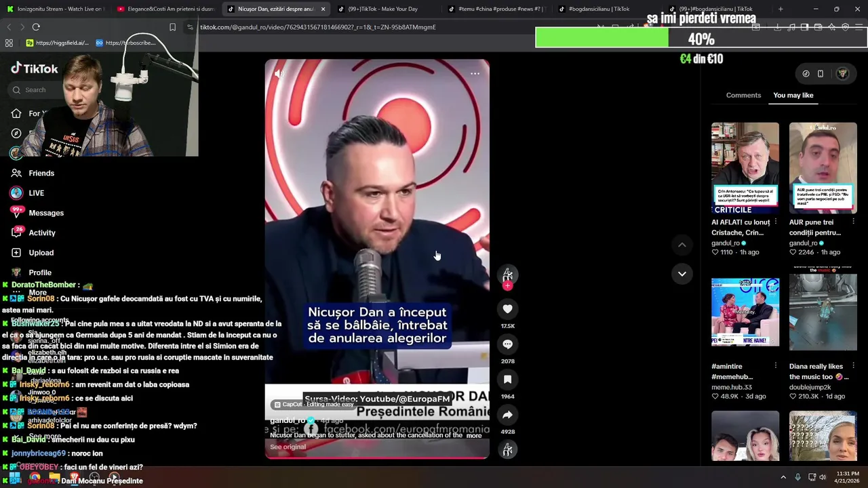The width and height of the screenshot is (868, 488).
Task: Open the profile avatar menu at top right
Action: point(842,73)
